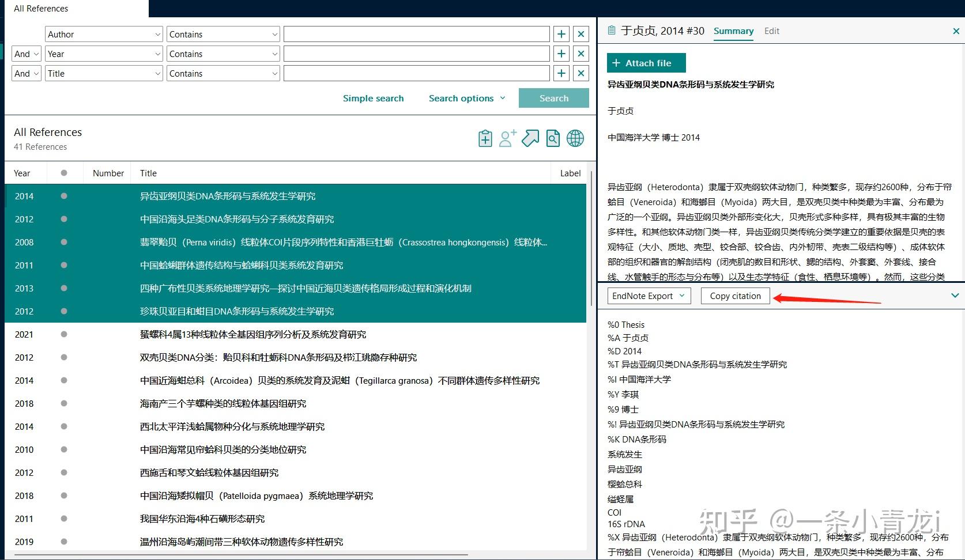Screen dimensions: 965x560
Task: Click the Attach file button
Action: [646, 63]
